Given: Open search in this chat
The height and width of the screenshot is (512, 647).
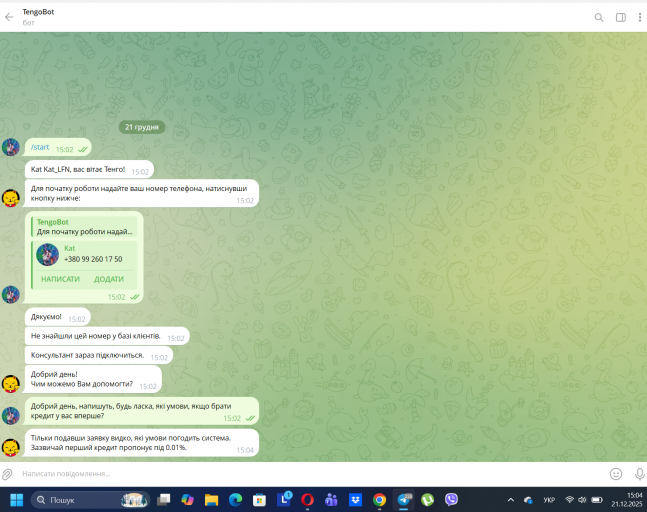Looking at the screenshot, I should [x=599, y=17].
